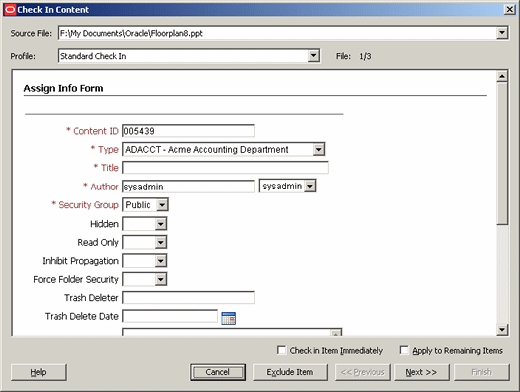Open the Profile Standard Check In dropdown
Image resolution: width=520 pixels, height=392 pixels.
point(313,56)
